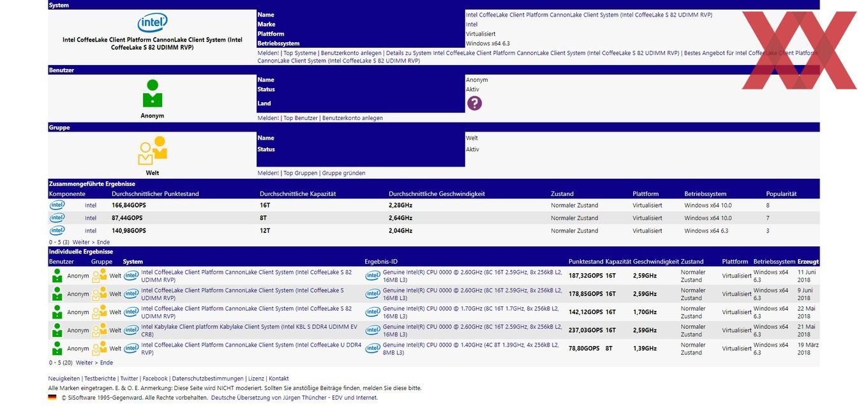868x406 pixels.
Task: Click green user icon in the 187,32GOPS row
Action: pos(57,276)
